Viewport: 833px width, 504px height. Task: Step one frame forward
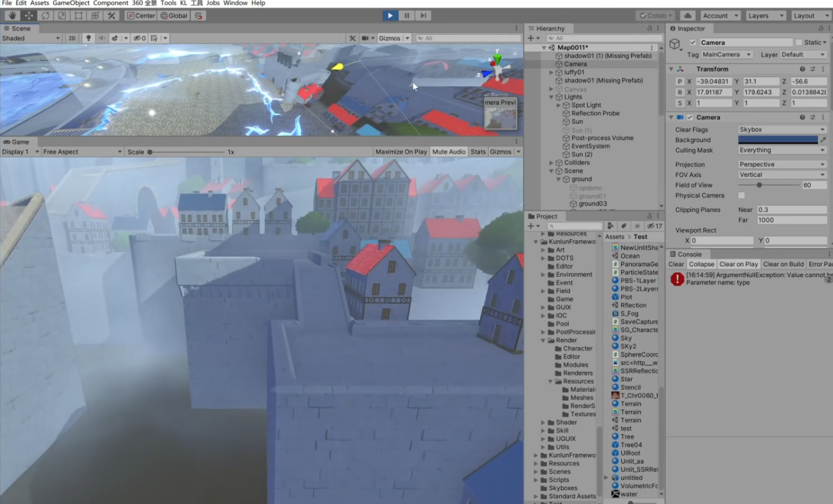pos(423,15)
